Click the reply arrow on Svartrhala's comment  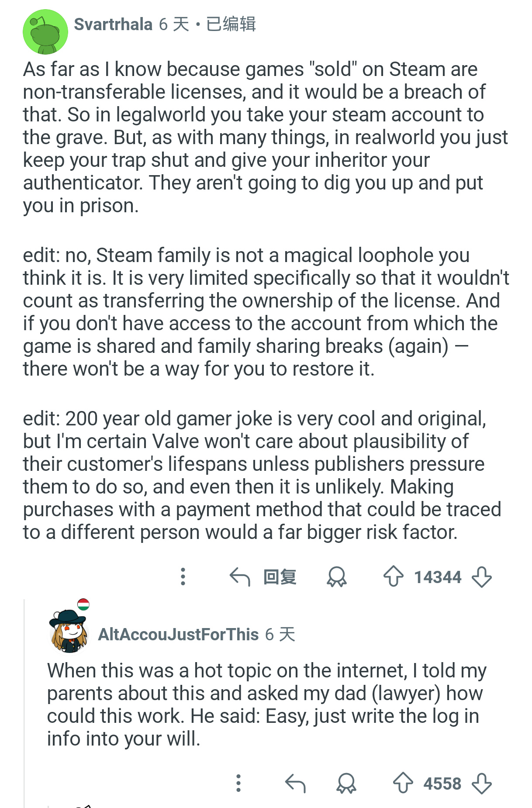click(239, 577)
